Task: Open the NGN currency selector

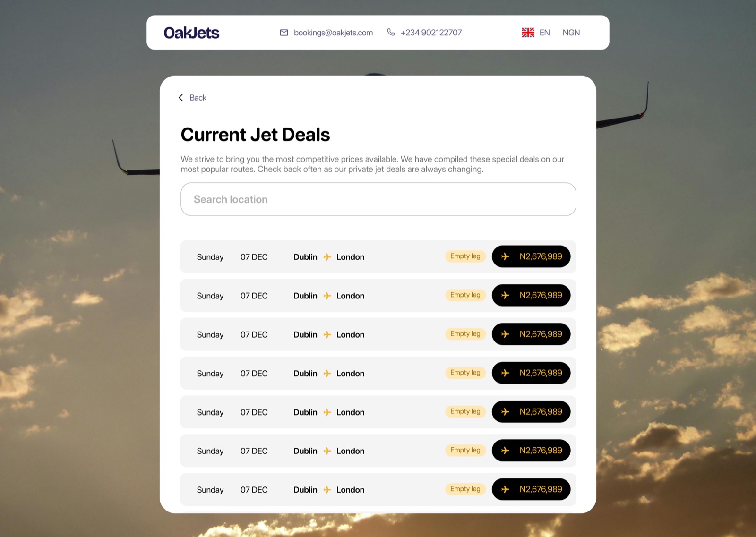Action: click(x=571, y=33)
